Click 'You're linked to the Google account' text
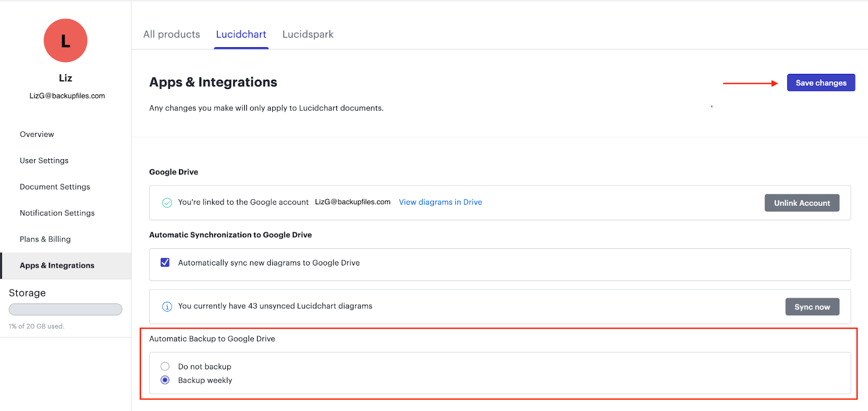868x411 pixels. (x=243, y=202)
